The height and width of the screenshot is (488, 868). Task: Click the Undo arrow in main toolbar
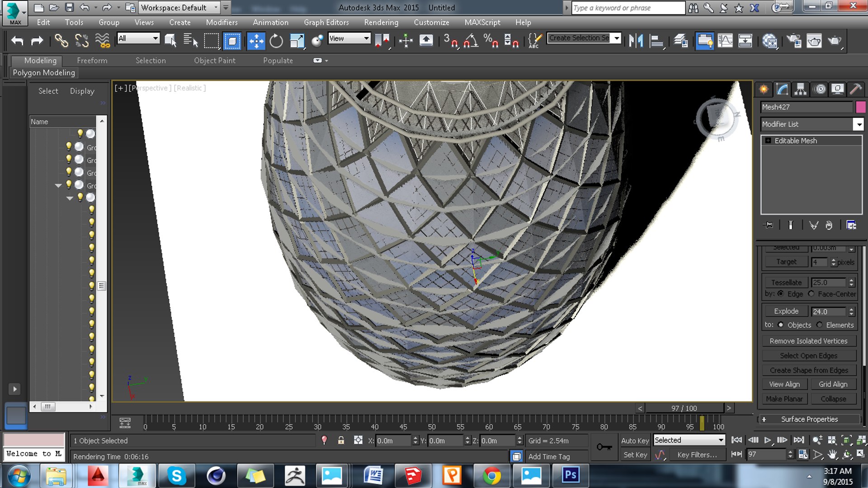pyautogui.click(x=17, y=41)
